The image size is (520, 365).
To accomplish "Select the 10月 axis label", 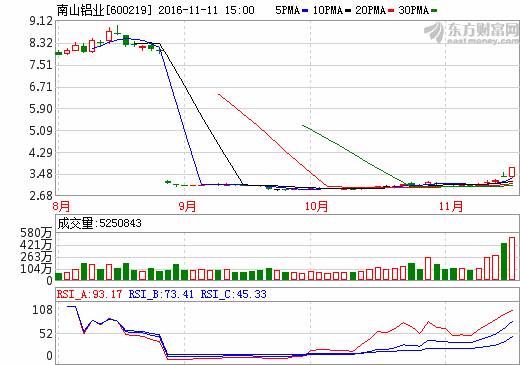I will coord(316,206).
